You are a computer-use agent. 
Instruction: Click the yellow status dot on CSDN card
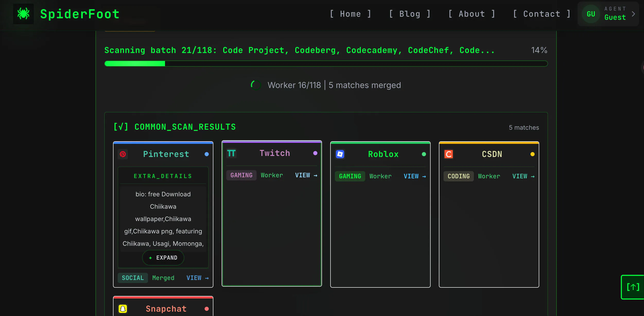[x=533, y=154]
